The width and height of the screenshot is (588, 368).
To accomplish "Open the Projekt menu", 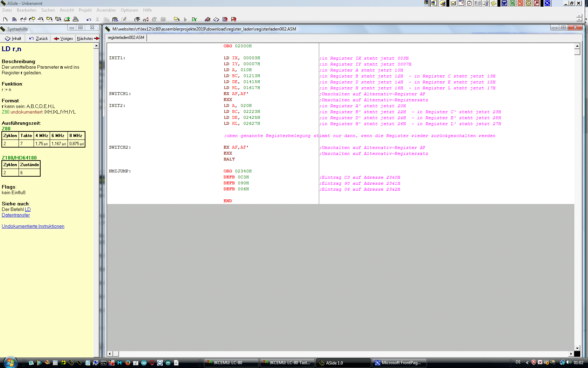I will pos(85,10).
